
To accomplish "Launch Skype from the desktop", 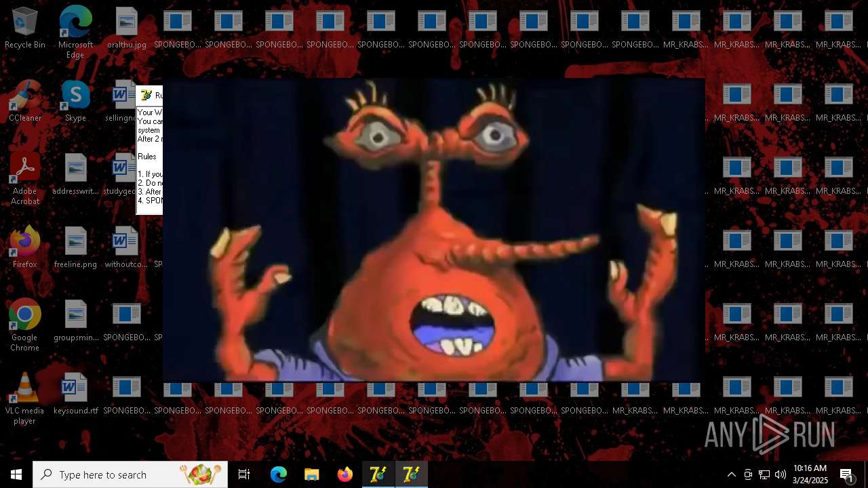I will 75,101.
